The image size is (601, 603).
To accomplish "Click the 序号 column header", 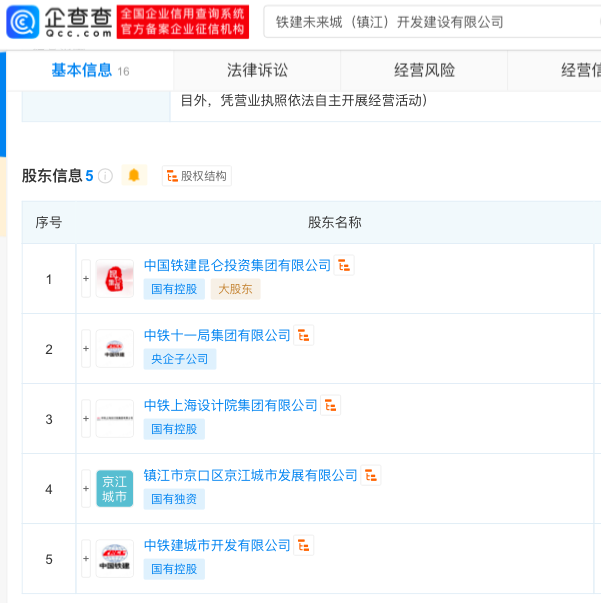I will (x=49, y=222).
